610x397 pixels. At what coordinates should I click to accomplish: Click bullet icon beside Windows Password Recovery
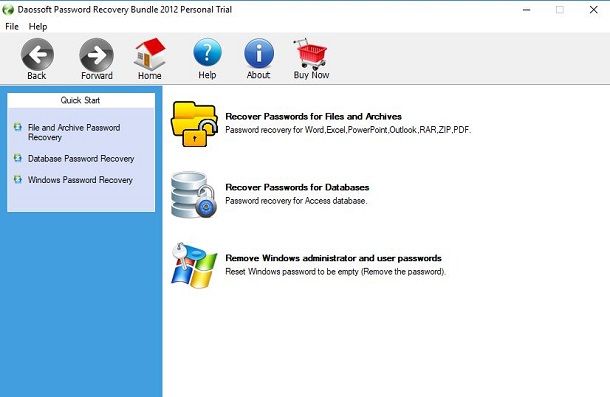point(18,179)
